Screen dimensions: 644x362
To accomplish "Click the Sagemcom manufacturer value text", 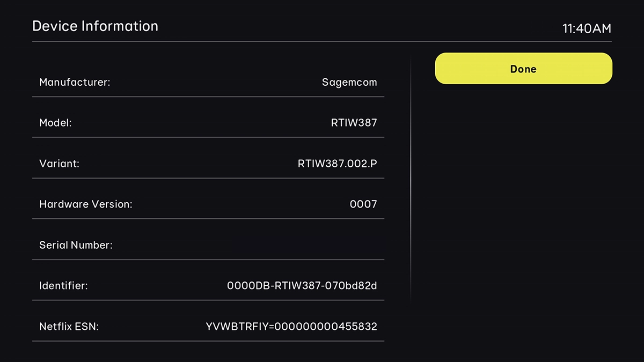I will coord(349,82).
